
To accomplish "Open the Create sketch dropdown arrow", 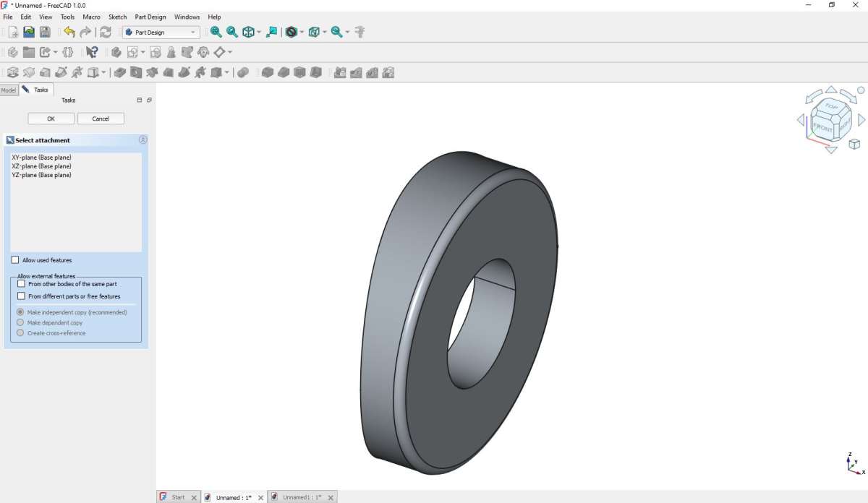I will (x=142, y=52).
